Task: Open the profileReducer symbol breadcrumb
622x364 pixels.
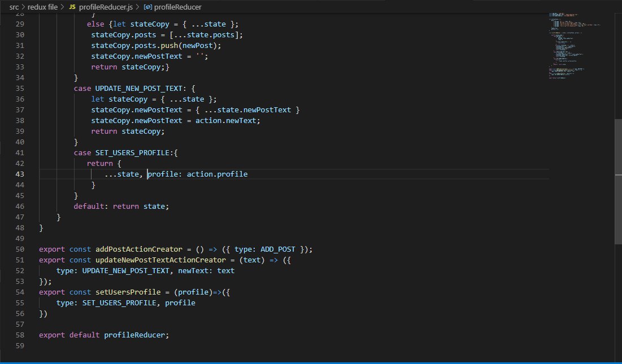Action: [x=178, y=7]
